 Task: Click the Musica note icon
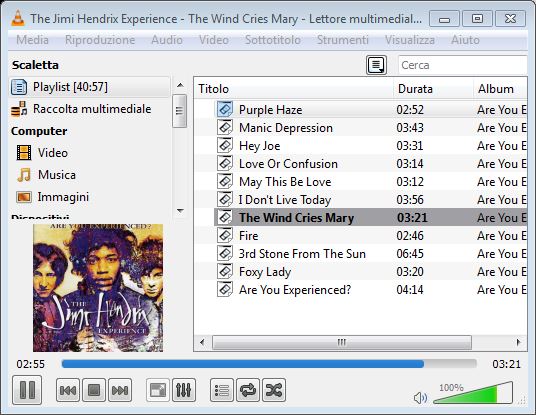[24, 175]
